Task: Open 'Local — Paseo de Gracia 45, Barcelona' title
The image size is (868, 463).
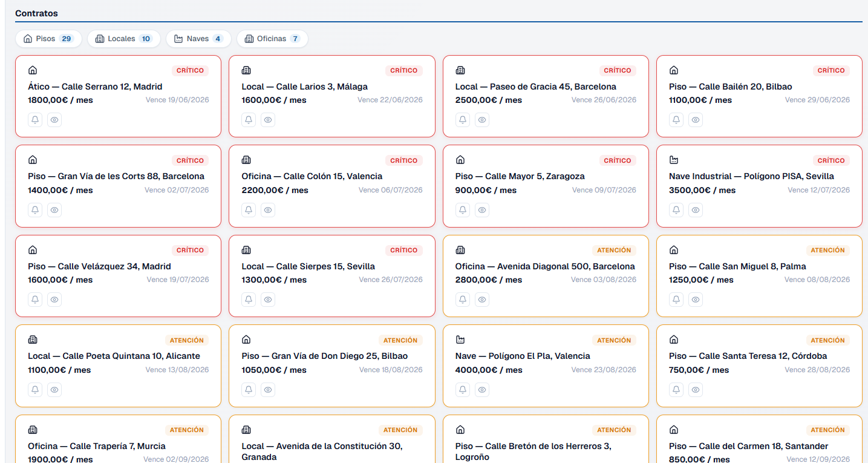Action: 536,87
